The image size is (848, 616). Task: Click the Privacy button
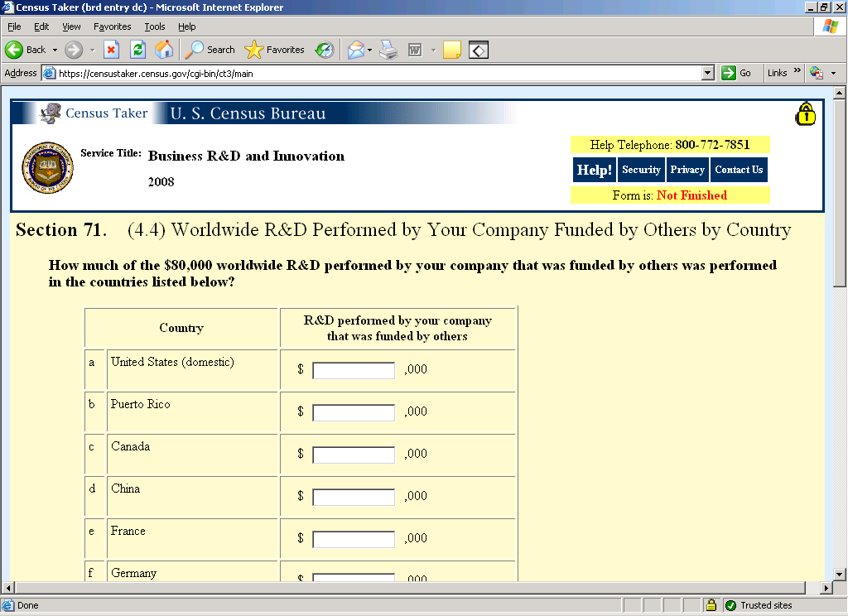(x=687, y=170)
